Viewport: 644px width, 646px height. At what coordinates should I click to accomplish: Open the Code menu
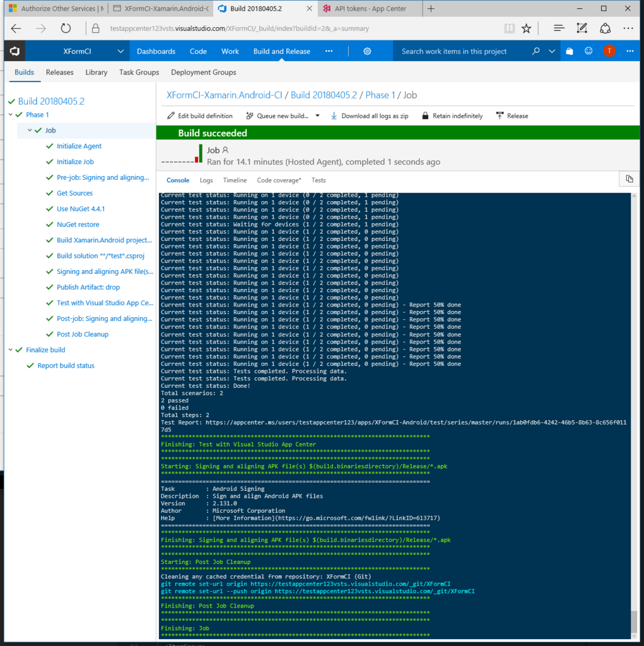tap(198, 51)
